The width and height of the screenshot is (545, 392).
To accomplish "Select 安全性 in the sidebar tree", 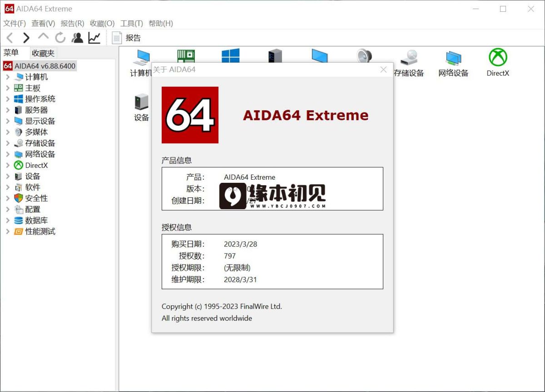I will point(36,198).
